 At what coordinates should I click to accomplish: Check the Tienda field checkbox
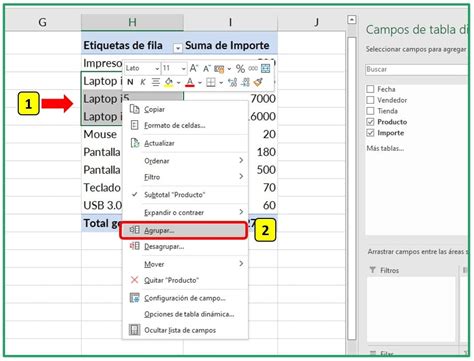370,111
